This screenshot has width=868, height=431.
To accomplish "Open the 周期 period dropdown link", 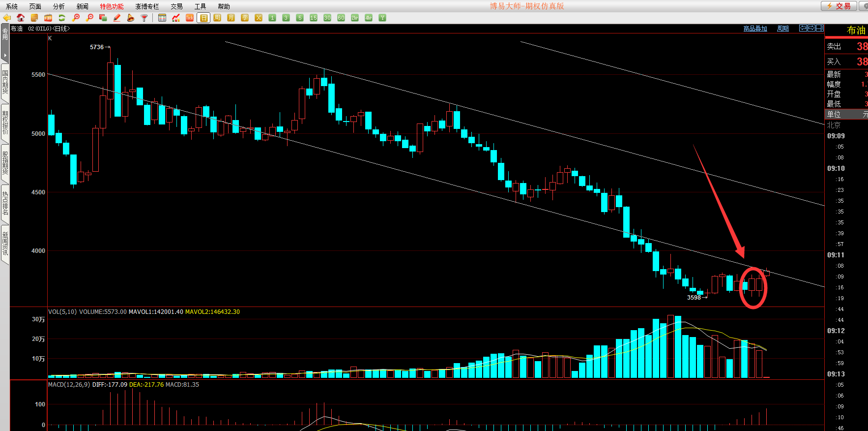I will click(x=782, y=29).
